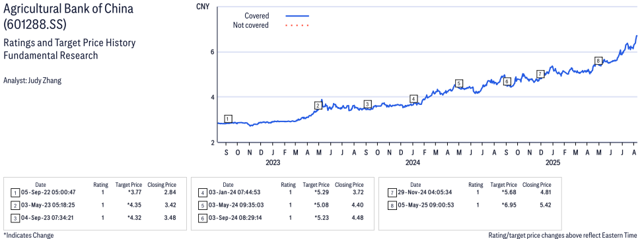Screen dimensions: 644x239
Task: Click the row number box 7 in table
Action: tap(392, 193)
